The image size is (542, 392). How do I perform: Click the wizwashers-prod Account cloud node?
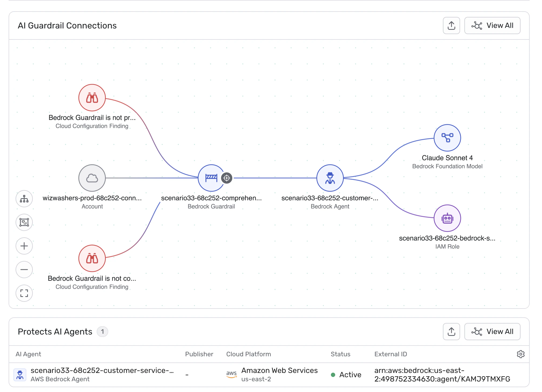pos(92,178)
